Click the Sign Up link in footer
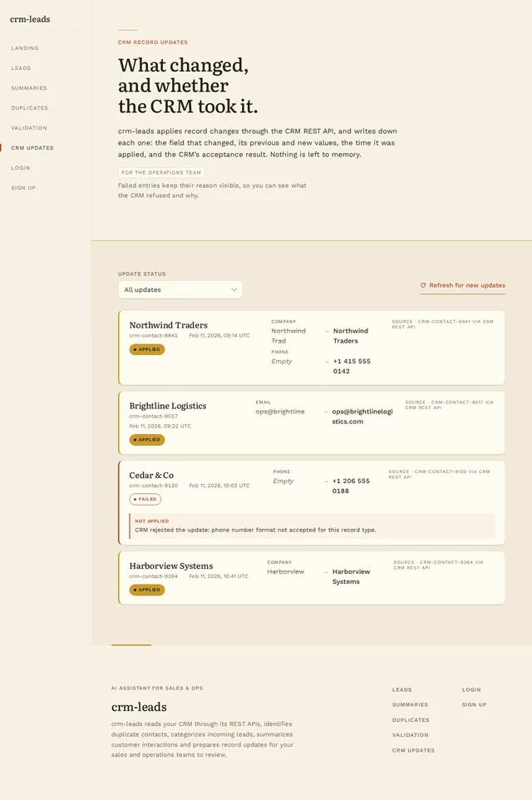This screenshot has width=532, height=800. (475, 704)
